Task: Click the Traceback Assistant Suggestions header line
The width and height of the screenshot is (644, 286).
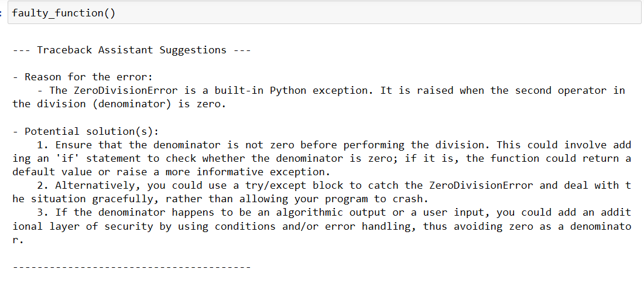Action: [131, 50]
